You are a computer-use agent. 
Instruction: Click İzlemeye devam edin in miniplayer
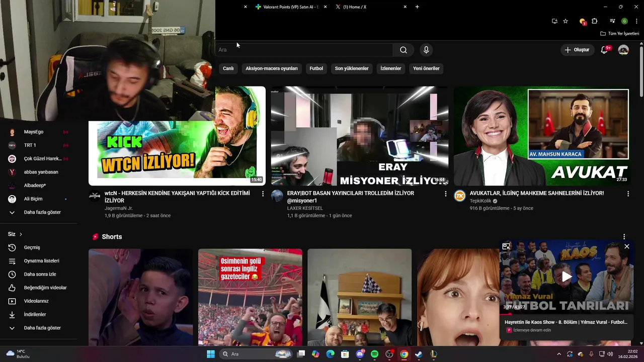click(532, 330)
